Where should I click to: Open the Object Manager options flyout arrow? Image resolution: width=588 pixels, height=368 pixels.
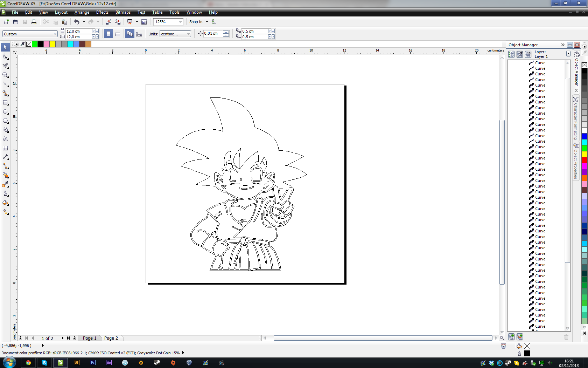568,54
